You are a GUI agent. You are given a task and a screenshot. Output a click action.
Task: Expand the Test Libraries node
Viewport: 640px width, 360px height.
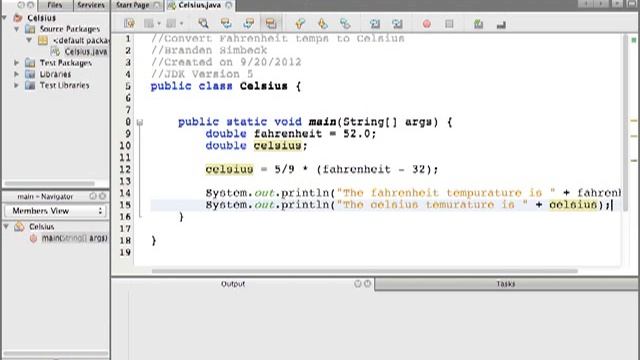click(x=16, y=85)
